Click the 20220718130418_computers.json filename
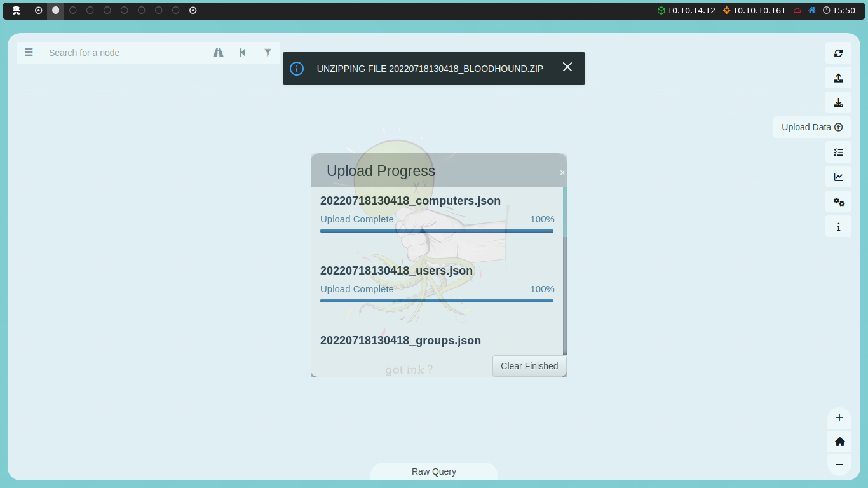868x488 pixels. 410,201
